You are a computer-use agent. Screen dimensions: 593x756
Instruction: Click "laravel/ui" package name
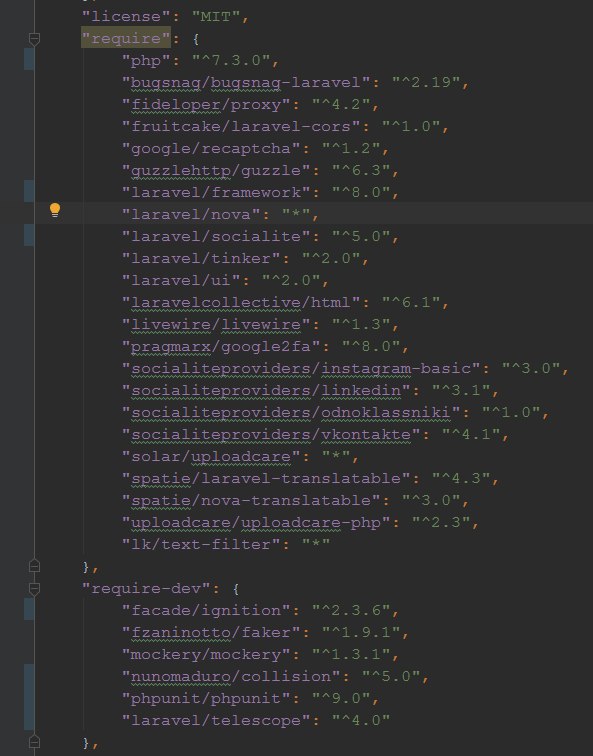point(181,280)
